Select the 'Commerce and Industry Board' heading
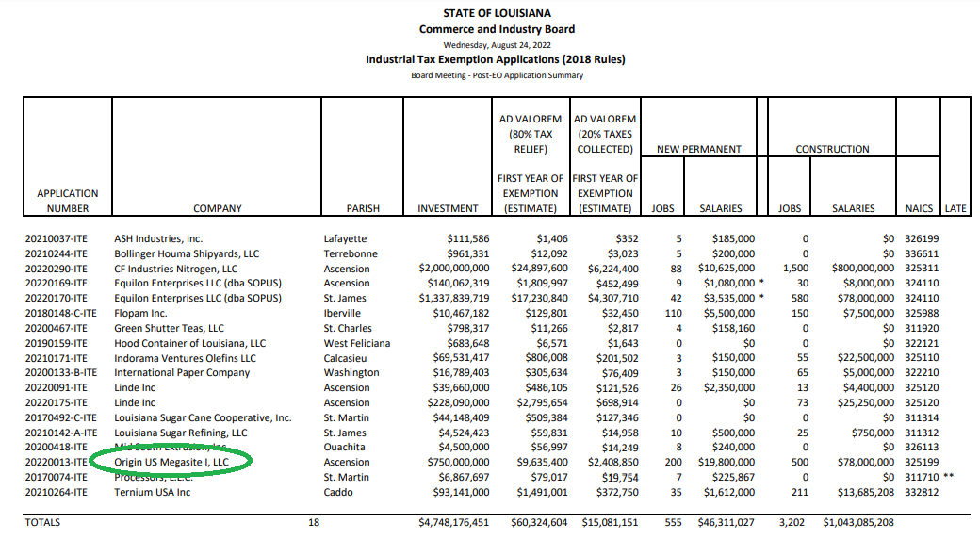Image resolution: width=980 pixels, height=539 pixels. click(x=497, y=29)
